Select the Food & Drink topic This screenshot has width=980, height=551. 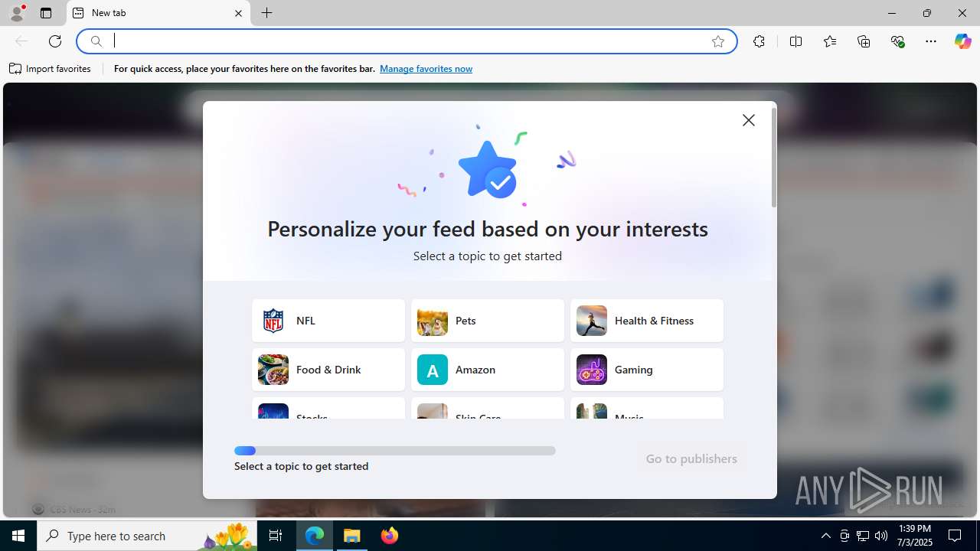coord(328,370)
